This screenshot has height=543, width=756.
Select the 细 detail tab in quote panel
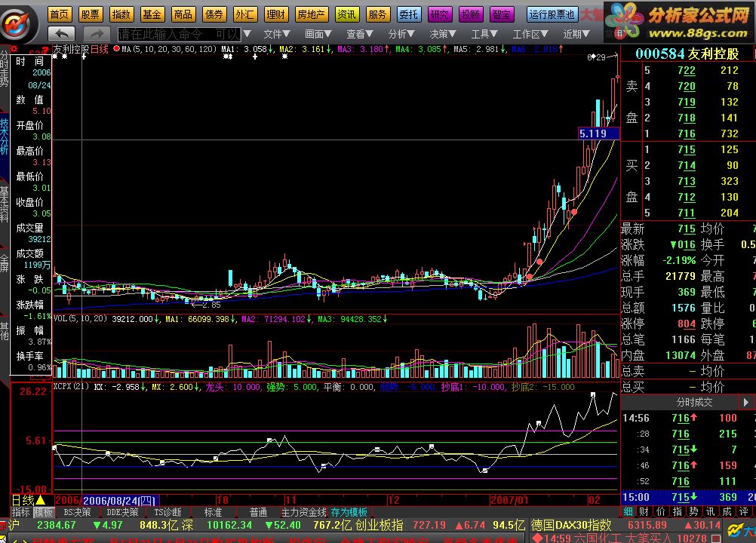628,511
